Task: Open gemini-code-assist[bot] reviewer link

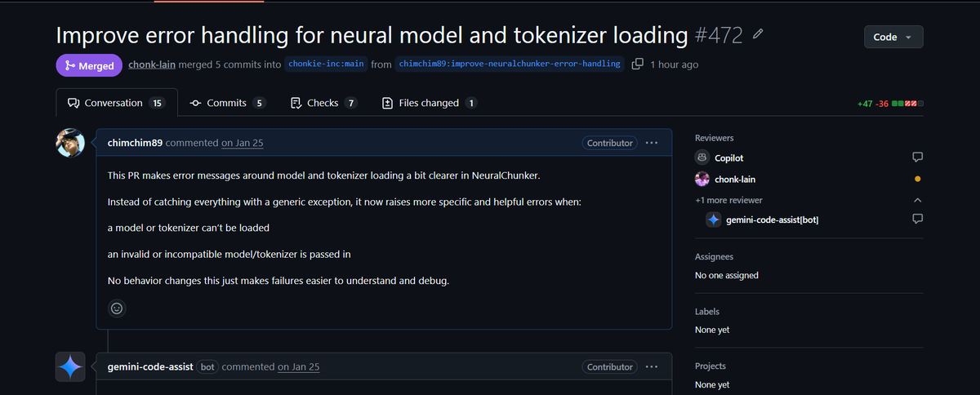Action: point(772,220)
